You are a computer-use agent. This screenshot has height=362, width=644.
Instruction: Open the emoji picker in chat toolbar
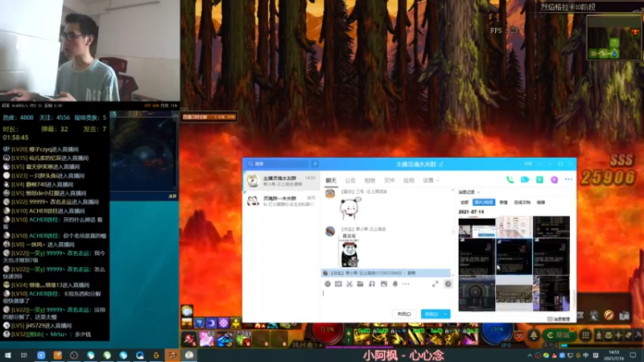pos(328,284)
